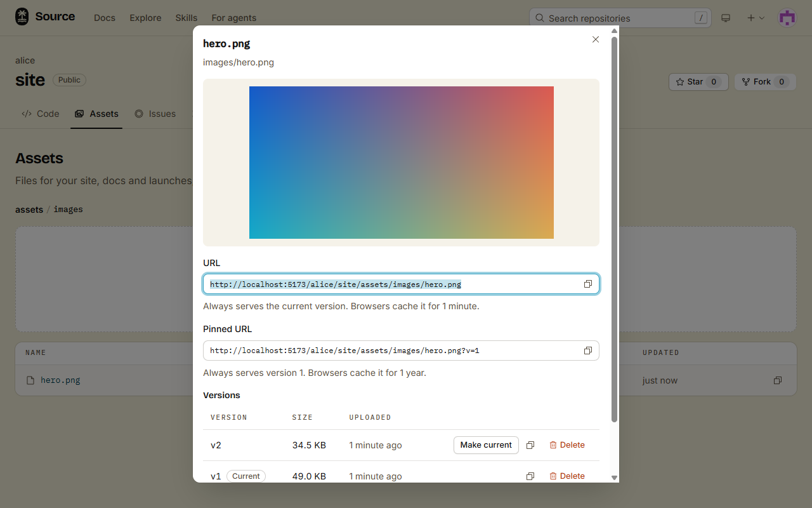Click the URL text field
This screenshot has height=508, width=812.
pyautogui.click(x=401, y=284)
